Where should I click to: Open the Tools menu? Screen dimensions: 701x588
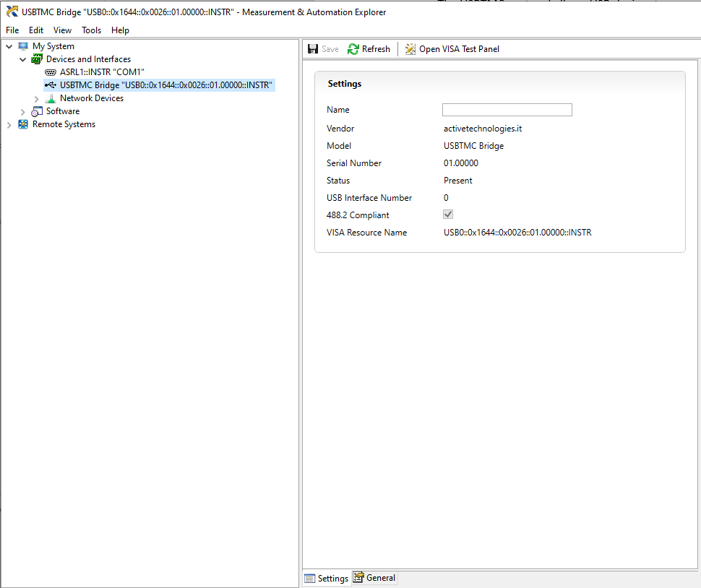[x=92, y=30]
